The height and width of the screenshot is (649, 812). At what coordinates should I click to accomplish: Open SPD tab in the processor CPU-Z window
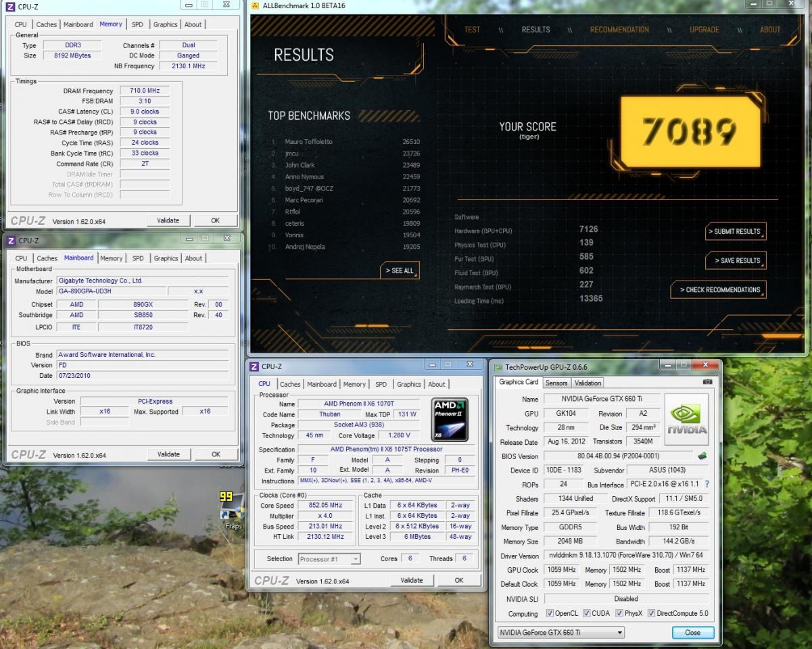(381, 384)
